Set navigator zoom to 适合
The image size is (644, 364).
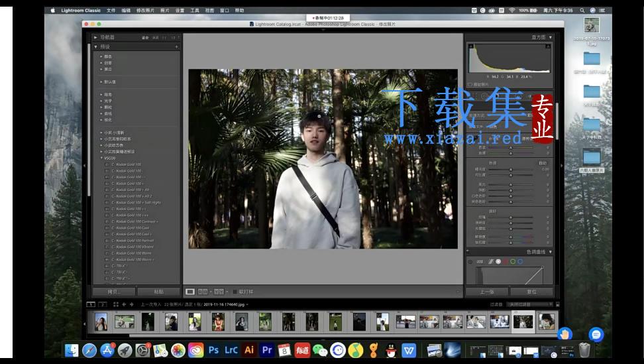[145, 37]
